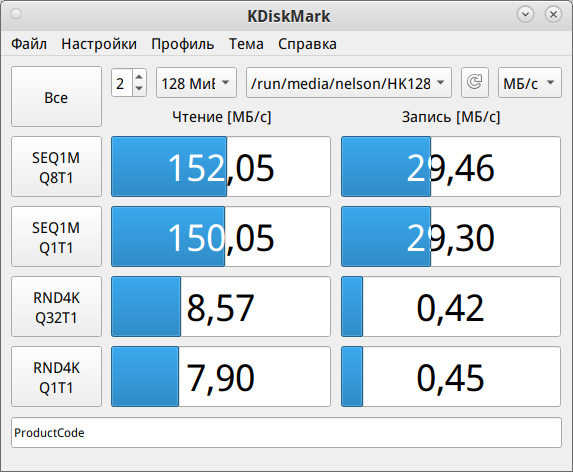The width and height of the screenshot is (573, 472).
Task: Click the 29,46 write result bar
Action: point(451,167)
